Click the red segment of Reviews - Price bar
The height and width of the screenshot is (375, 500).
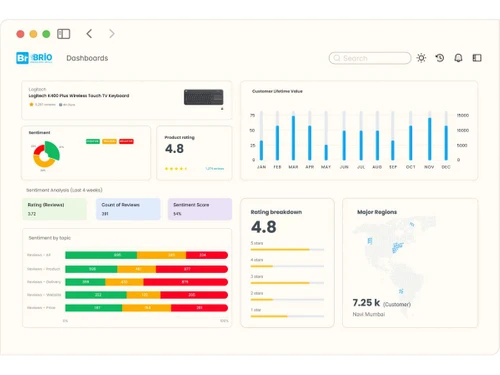click(199, 308)
